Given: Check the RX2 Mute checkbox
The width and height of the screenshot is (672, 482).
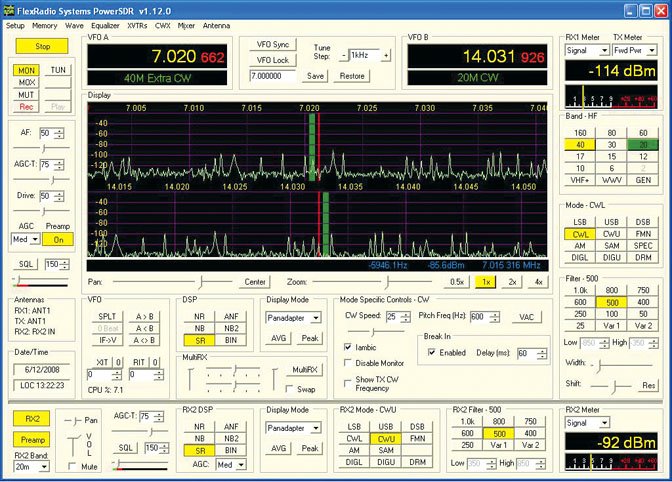Looking at the screenshot, I should click(x=72, y=466).
